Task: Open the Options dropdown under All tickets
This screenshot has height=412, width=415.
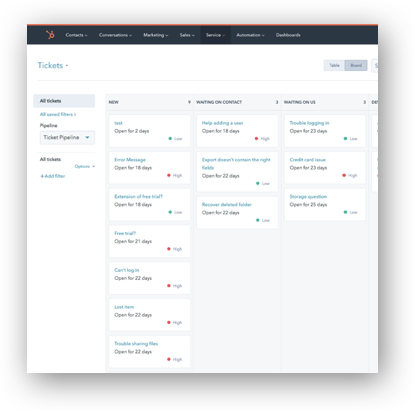Action: click(x=85, y=166)
